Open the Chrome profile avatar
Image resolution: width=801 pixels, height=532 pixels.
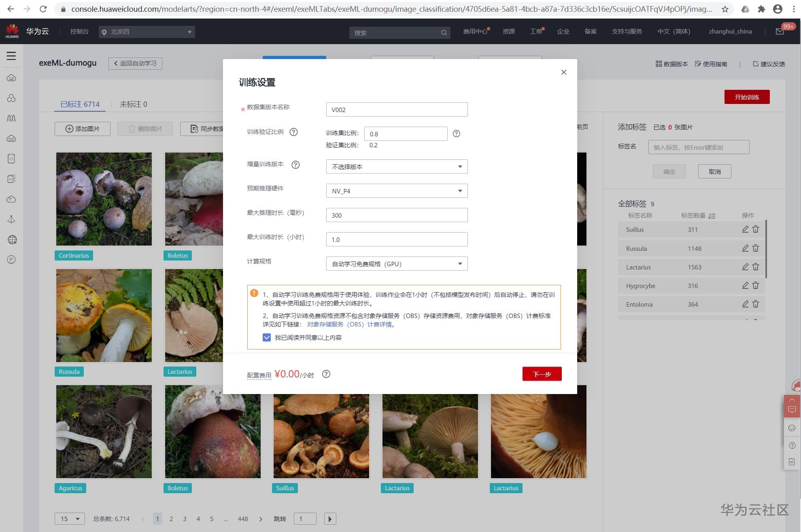pyautogui.click(x=778, y=9)
